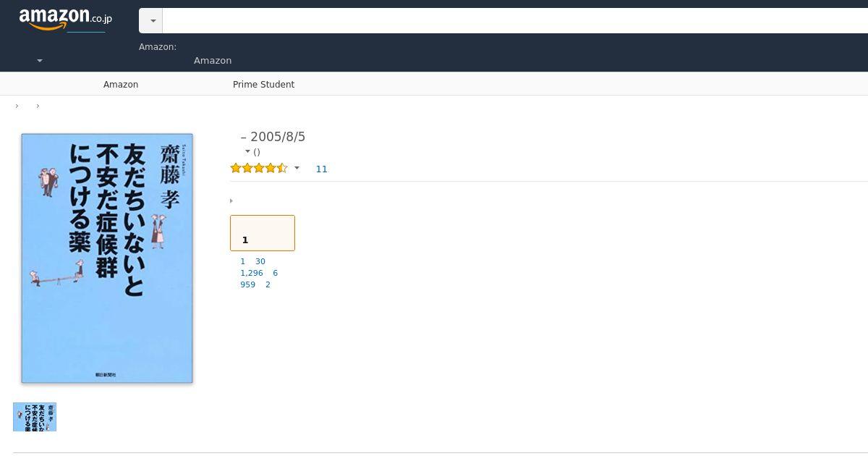Click the second breadcrumb chevron
This screenshot has height=456, width=868.
[38, 106]
